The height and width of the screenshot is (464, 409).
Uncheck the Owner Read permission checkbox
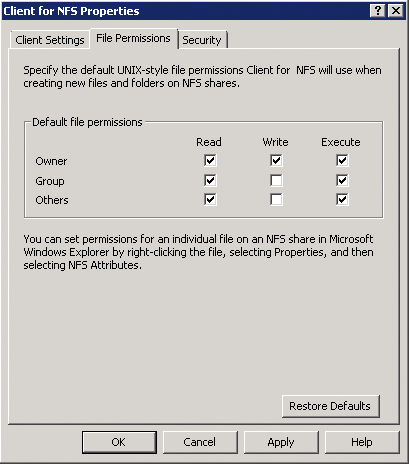pos(210,161)
